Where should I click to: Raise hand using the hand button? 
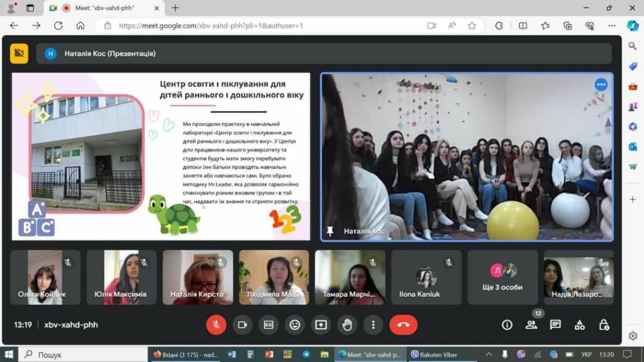pos(347,325)
